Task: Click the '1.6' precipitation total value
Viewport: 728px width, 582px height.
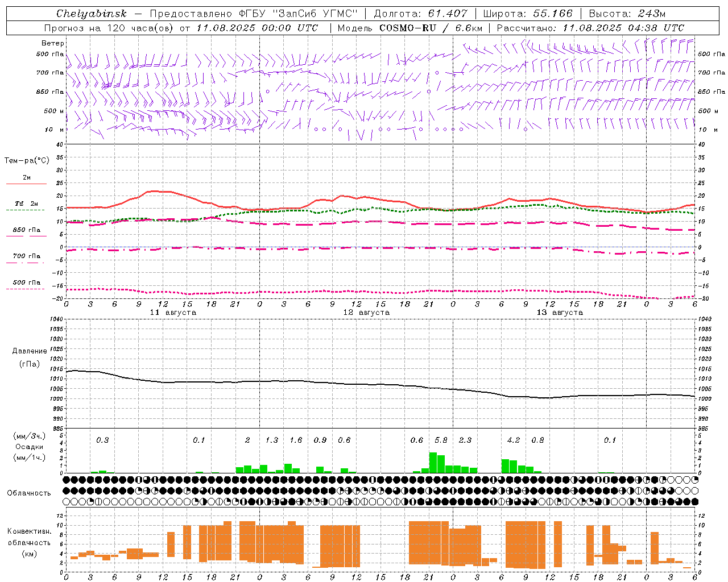Action: coord(296,440)
